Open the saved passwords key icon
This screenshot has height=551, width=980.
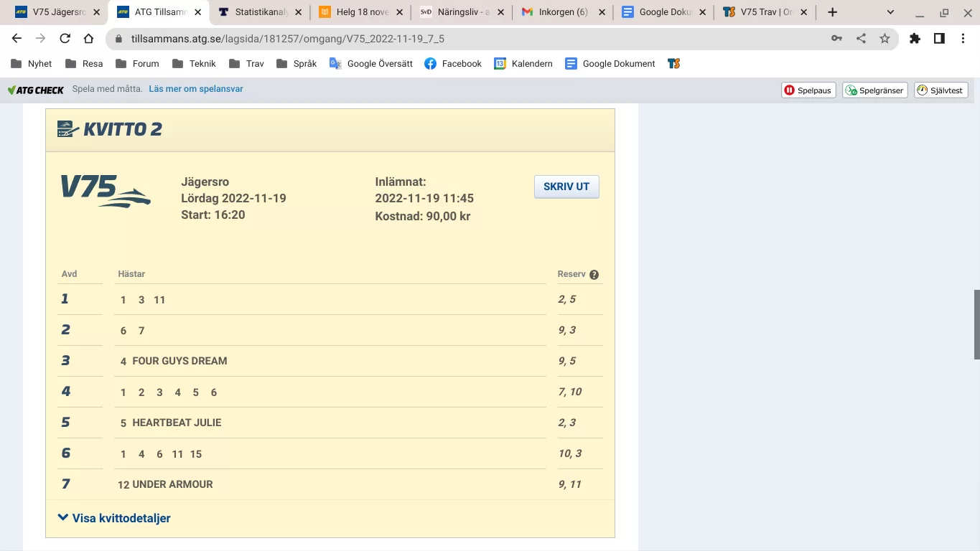point(836,39)
